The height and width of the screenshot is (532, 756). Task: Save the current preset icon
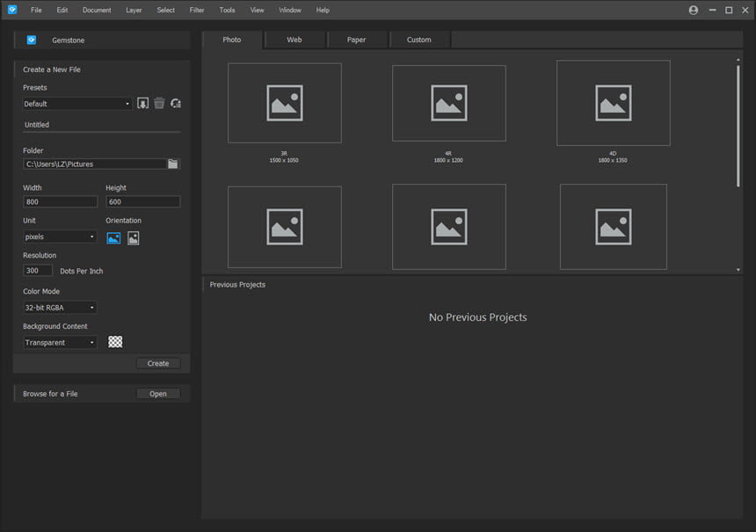142,103
